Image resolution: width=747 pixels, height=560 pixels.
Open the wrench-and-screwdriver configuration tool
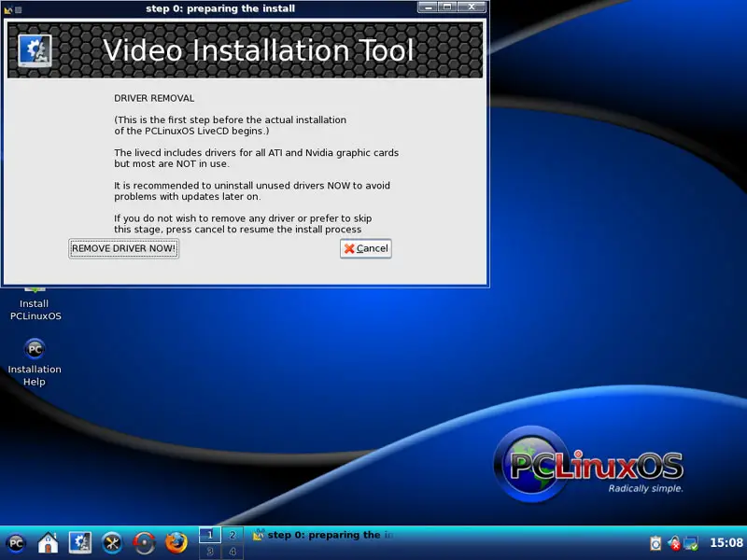click(112, 542)
